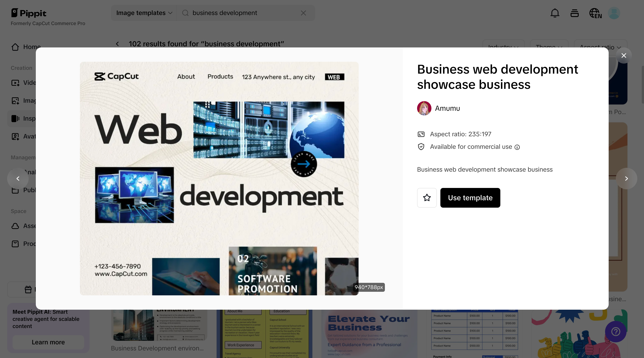
Task: Open the Publish folder in Management
Action: tap(28, 190)
